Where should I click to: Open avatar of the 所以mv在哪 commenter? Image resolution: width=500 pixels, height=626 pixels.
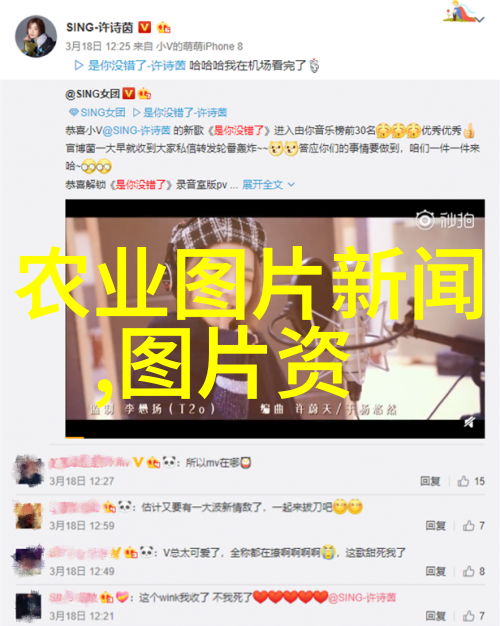click(x=28, y=471)
